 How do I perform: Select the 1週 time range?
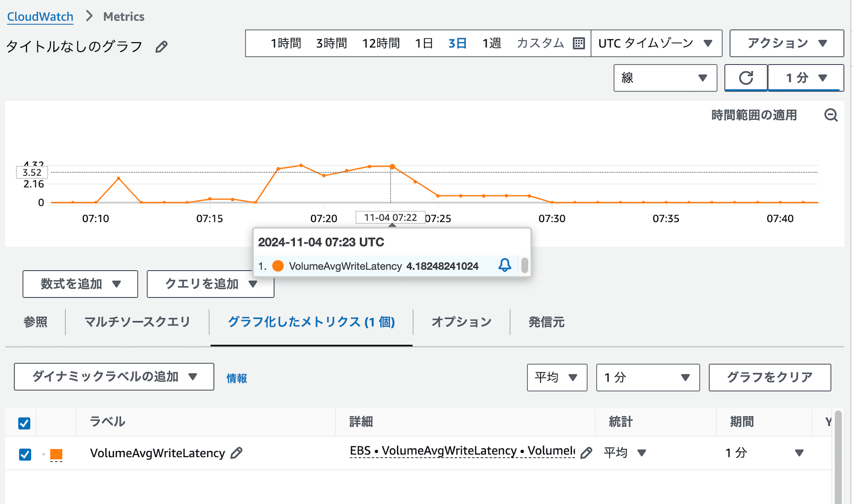(491, 43)
